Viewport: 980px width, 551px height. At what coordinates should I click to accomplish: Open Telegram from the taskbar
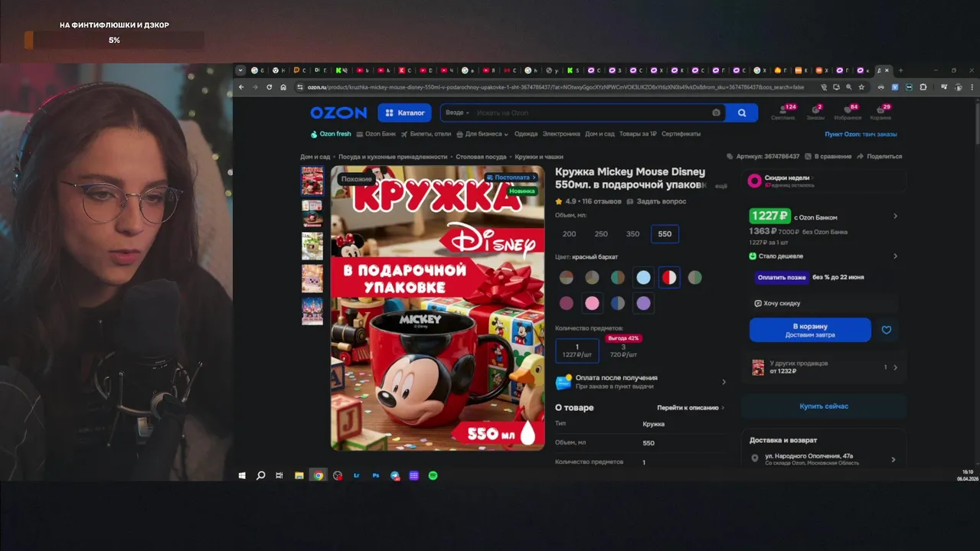coord(395,475)
